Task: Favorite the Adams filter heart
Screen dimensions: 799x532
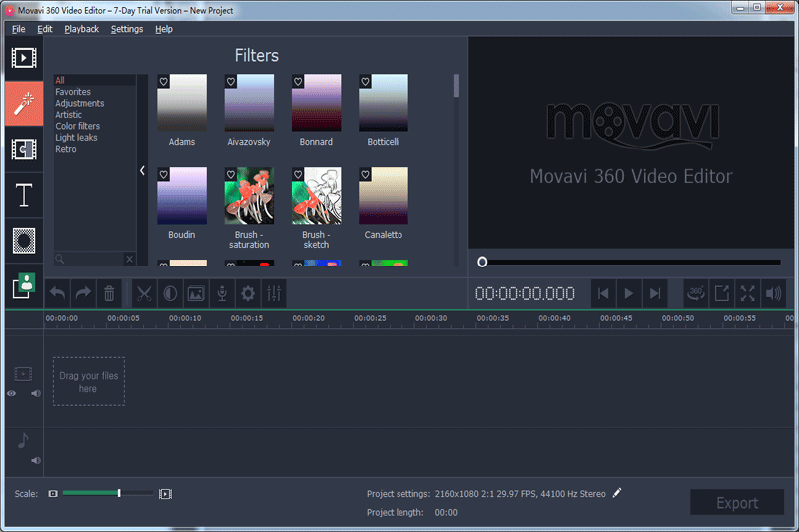Action: pyautogui.click(x=163, y=81)
